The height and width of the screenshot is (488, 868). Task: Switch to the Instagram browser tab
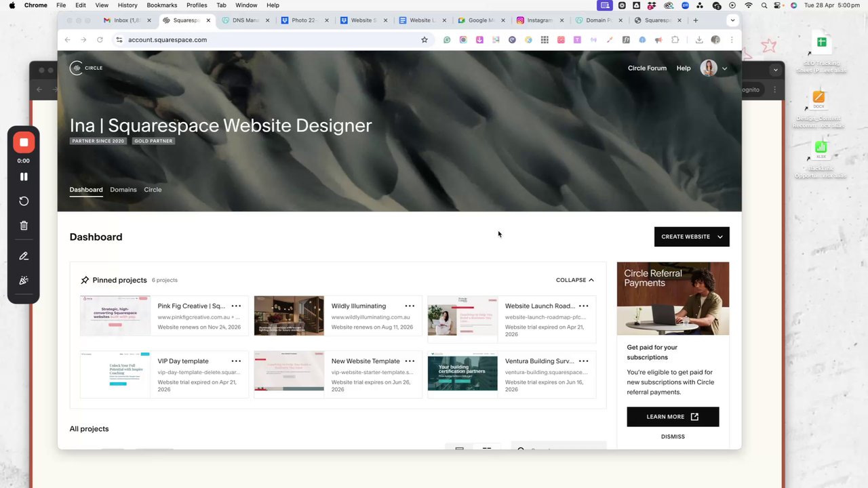(540, 20)
